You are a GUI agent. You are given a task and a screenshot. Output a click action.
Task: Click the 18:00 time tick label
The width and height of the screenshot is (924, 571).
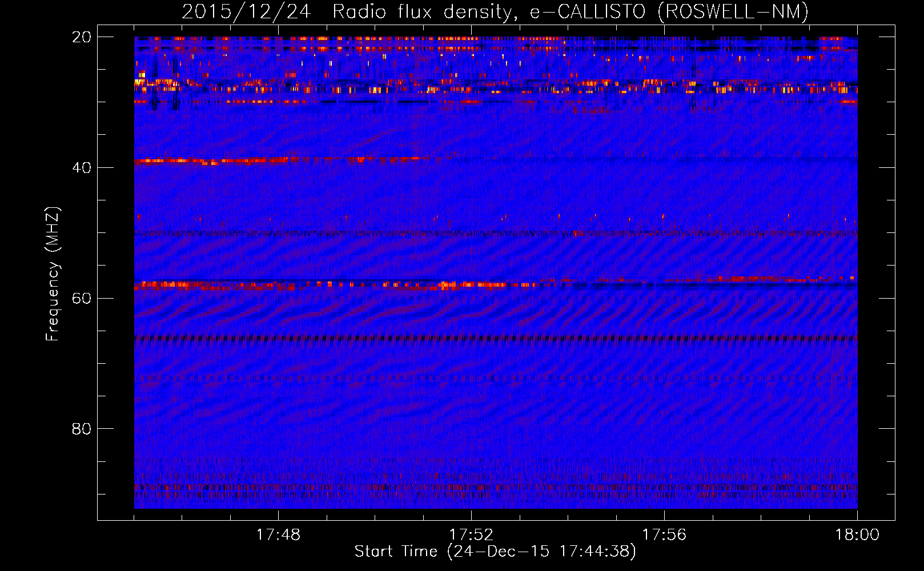857,535
